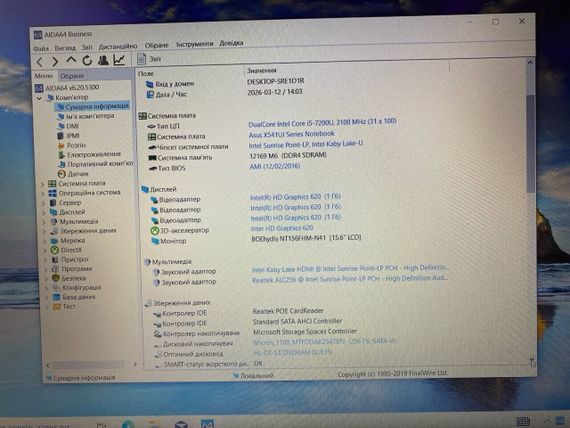
Task: Click the Конфігурація tree icon
Action: pyautogui.click(x=56, y=288)
